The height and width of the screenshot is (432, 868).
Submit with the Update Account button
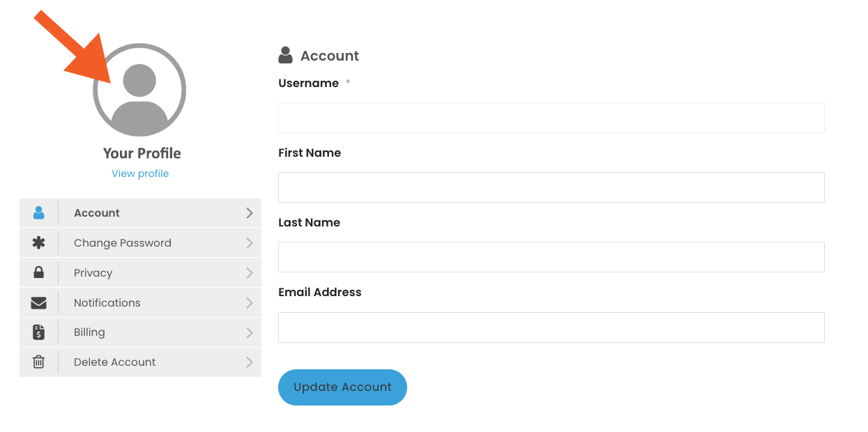coord(342,387)
